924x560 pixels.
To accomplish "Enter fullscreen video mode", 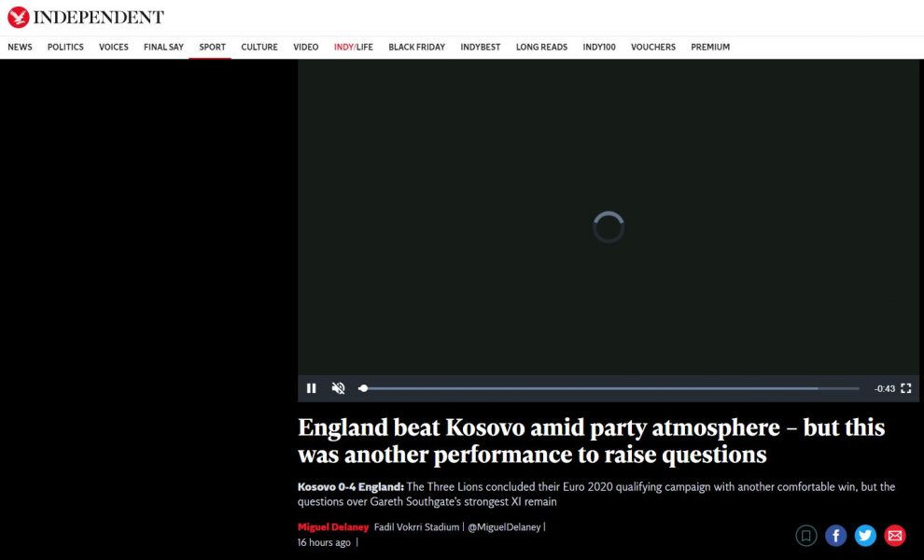I will click(906, 388).
